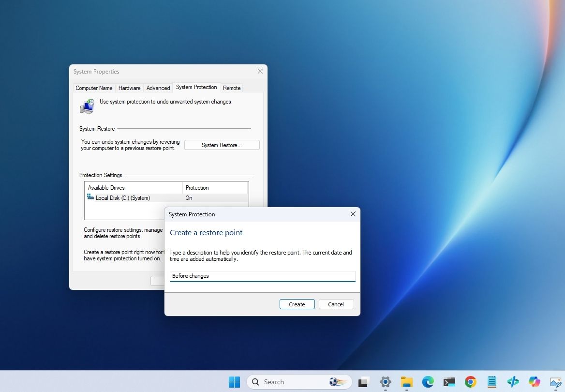Open the image editor icon in taskbar
The width and height of the screenshot is (565, 392).
coord(556,382)
